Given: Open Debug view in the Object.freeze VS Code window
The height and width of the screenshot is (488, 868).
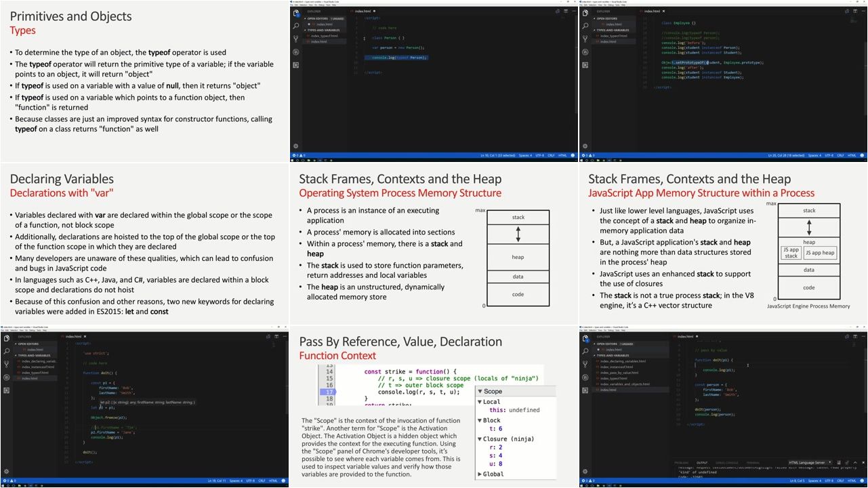Looking at the screenshot, I should (x=7, y=377).
